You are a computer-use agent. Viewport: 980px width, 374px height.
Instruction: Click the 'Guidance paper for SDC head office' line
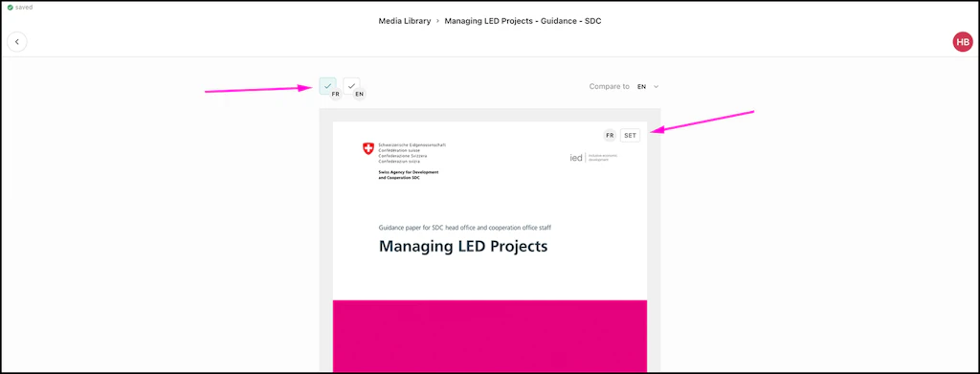[x=465, y=228]
